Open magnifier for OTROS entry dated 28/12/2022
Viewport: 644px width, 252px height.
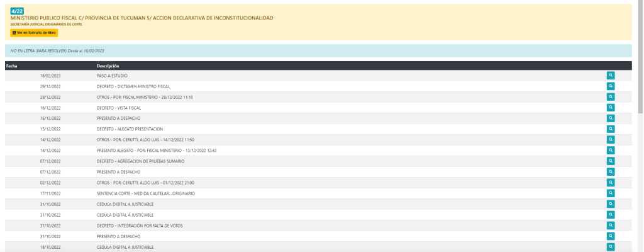point(611,97)
